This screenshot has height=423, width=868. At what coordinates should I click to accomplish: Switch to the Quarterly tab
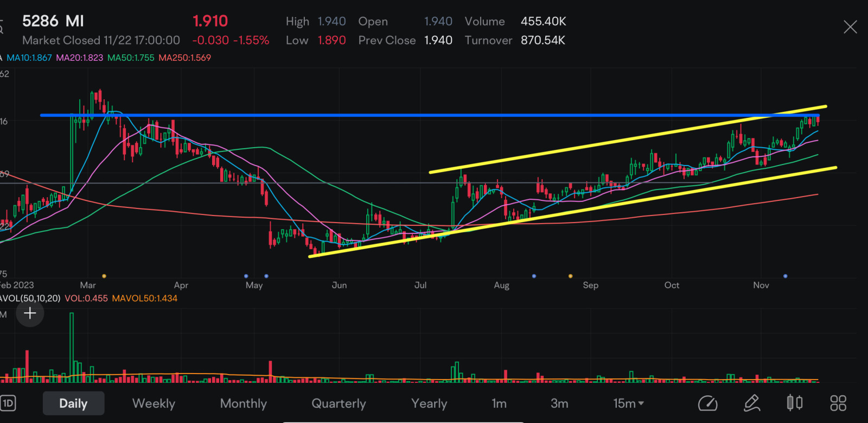click(x=339, y=403)
